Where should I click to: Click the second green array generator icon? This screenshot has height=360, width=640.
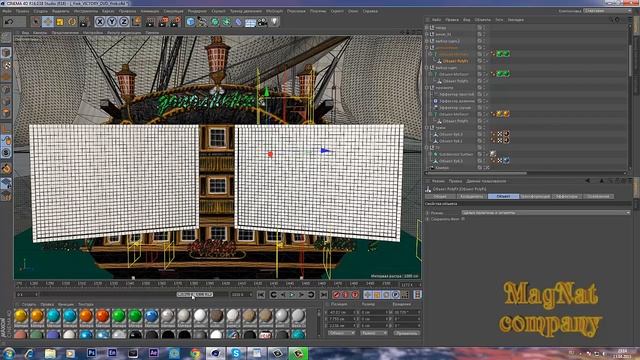pyautogui.click(x=227, y=22)
